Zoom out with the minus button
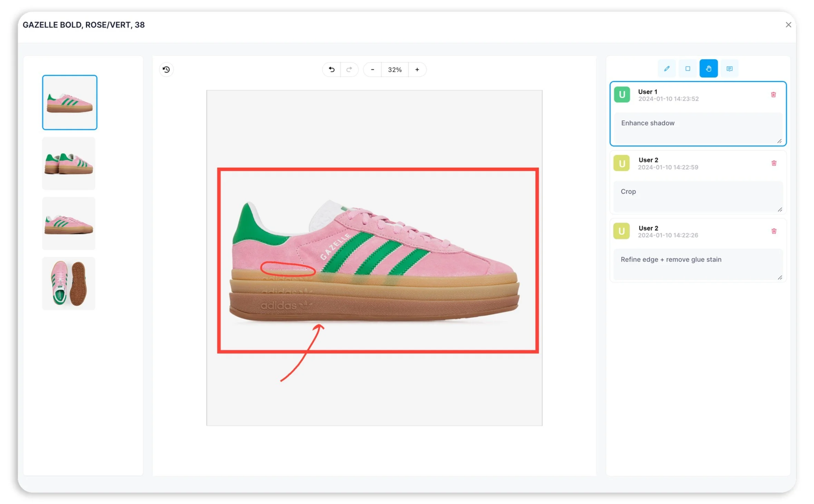Screen dimensions: 814x504 point(372,70)
